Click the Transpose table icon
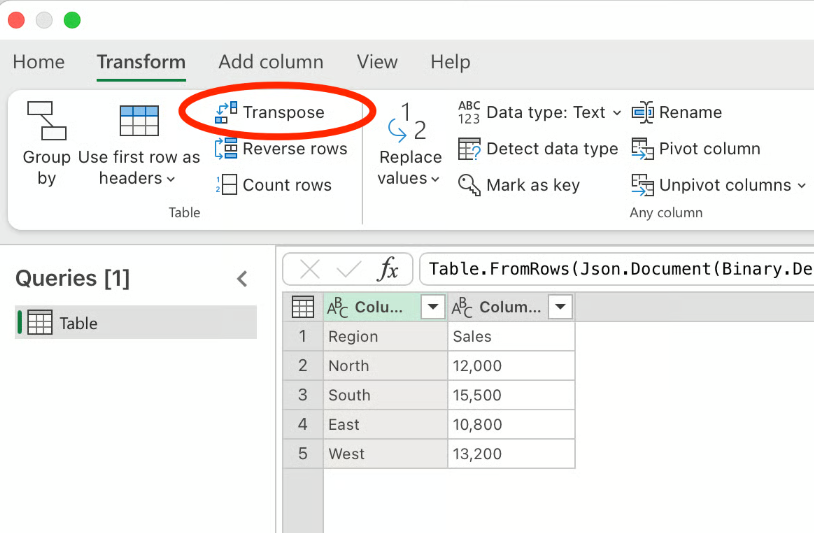814x533 pixels. tap(226, 112)
